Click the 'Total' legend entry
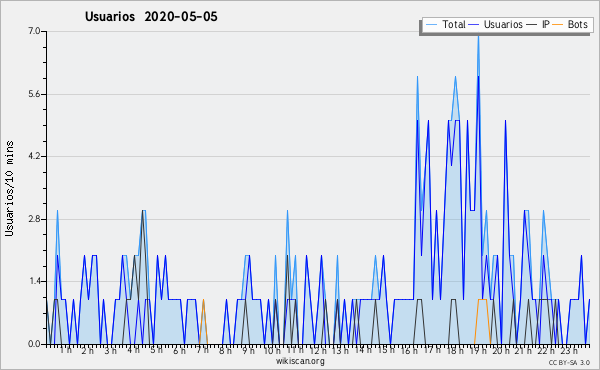 coord(446,24)
